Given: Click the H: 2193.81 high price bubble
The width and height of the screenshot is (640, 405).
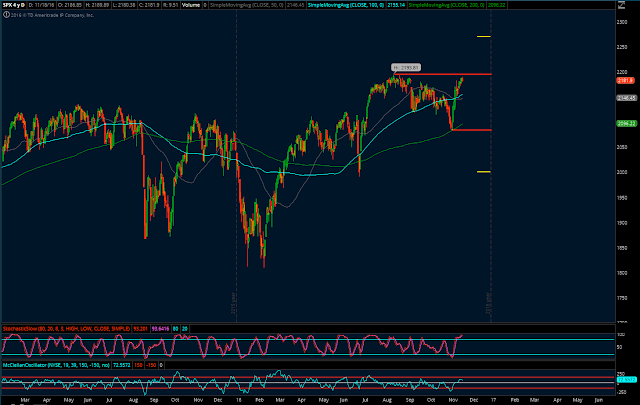Looking at the screenshot, I should pos(406,67).
